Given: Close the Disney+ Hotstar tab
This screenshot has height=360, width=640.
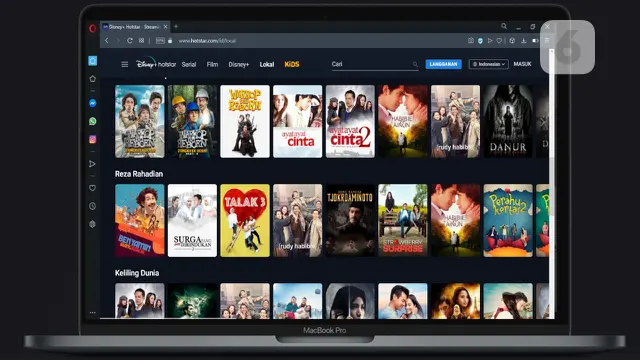Looking at the screenshot, I should [x=165, y=27].
